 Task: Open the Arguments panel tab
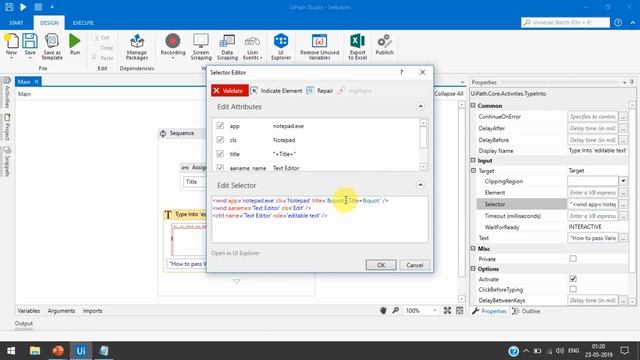point(61,311)
